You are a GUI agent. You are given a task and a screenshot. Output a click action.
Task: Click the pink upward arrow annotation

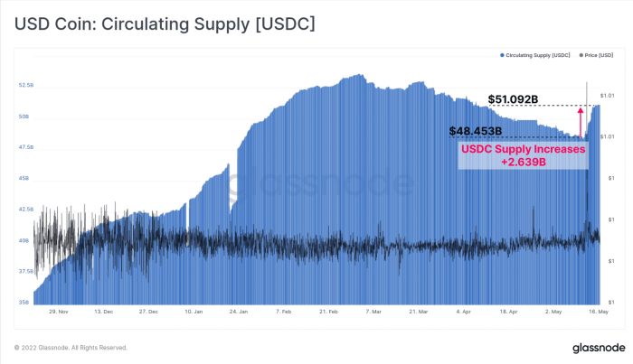point(581,122)
